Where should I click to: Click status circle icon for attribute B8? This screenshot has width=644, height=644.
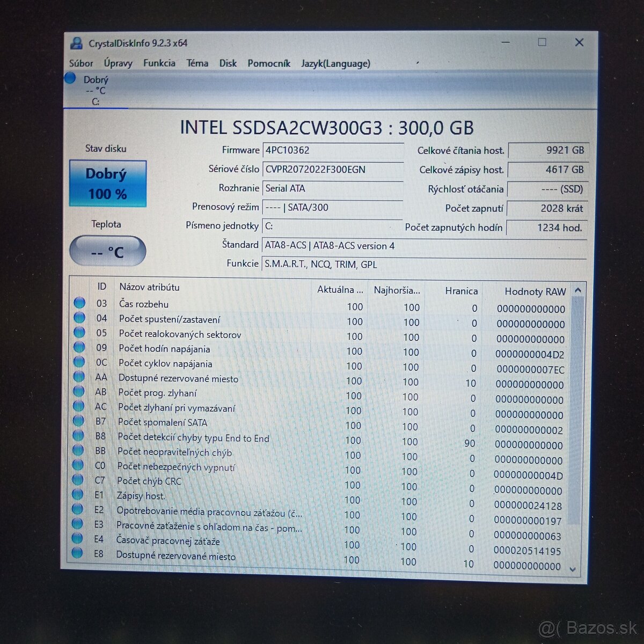point(78,435)
